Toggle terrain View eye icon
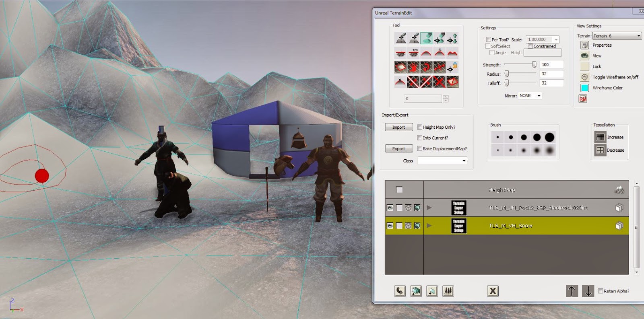This screenshot has height=319, width=644. (x=584, y=56)
